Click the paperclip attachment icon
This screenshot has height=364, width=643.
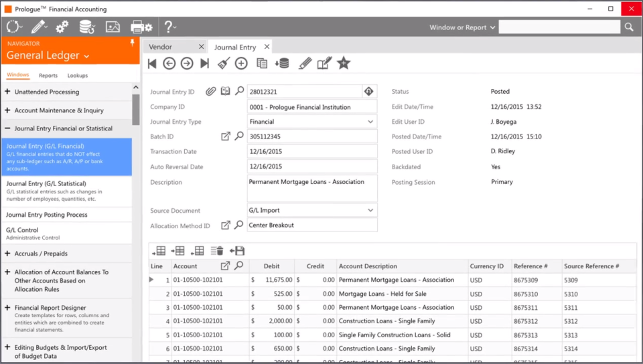point(210,91)
